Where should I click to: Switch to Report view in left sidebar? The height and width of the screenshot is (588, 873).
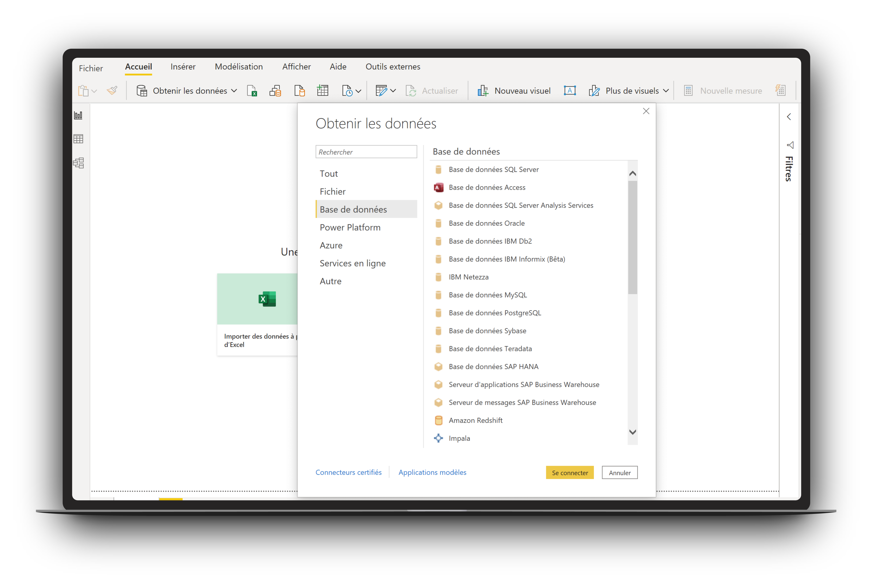pyautogui.click(x=78, y=116)
